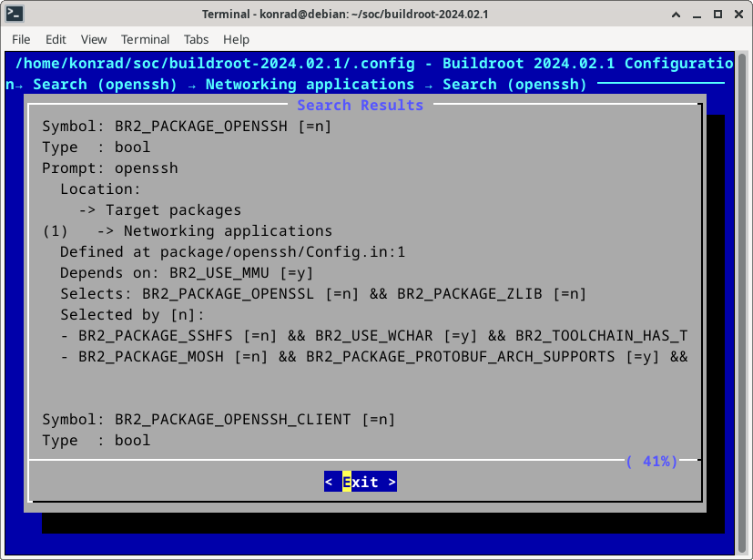Minimize the terminal window
The image size is (753, 560).
click(697, 15)
